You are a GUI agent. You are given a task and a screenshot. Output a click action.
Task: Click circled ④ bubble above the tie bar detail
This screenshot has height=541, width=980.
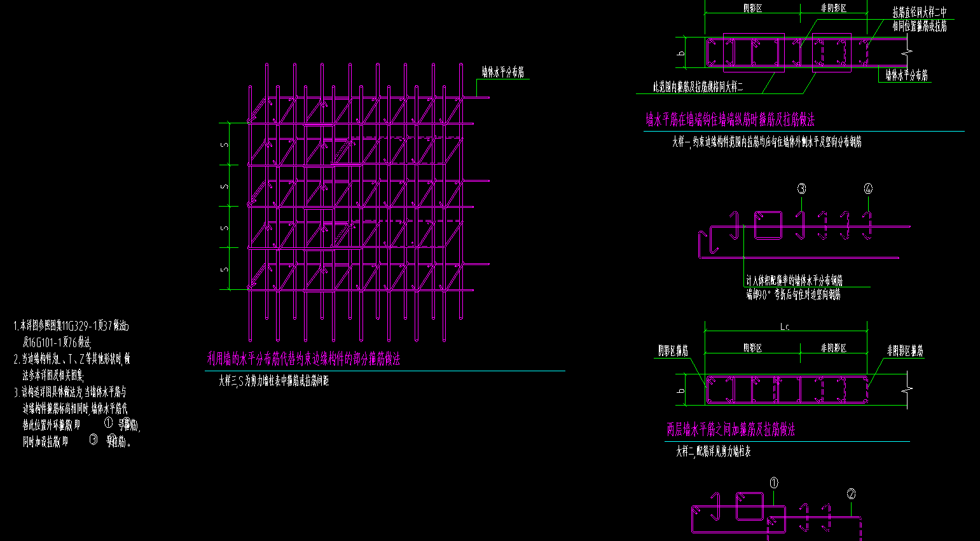(868, 189)
